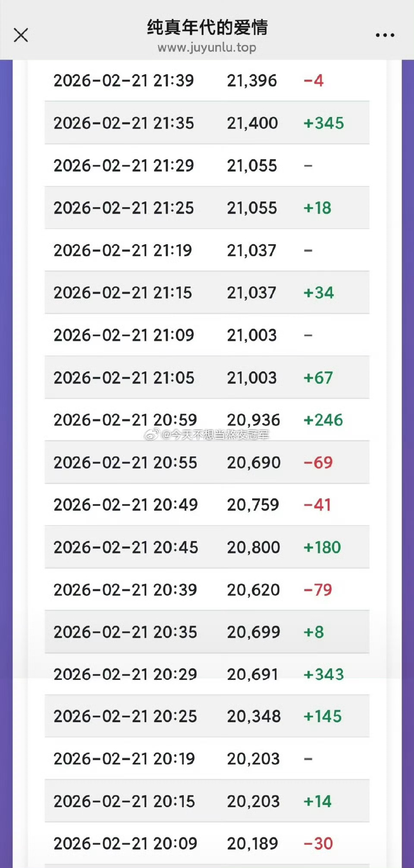The width and height of the screenshot is (414, 868).
Task: Click the 21,400 count at 21:35
Action: pyautogui.click(x=252, y=123)
